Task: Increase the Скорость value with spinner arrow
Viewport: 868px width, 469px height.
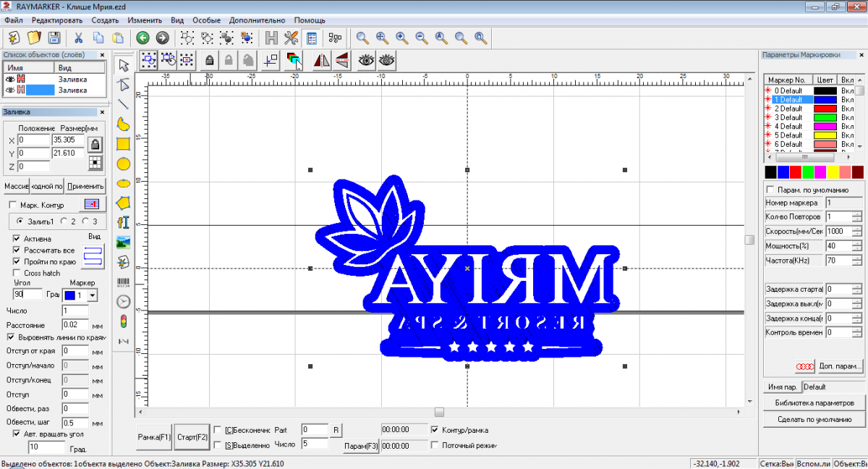Action: (857, 228)
